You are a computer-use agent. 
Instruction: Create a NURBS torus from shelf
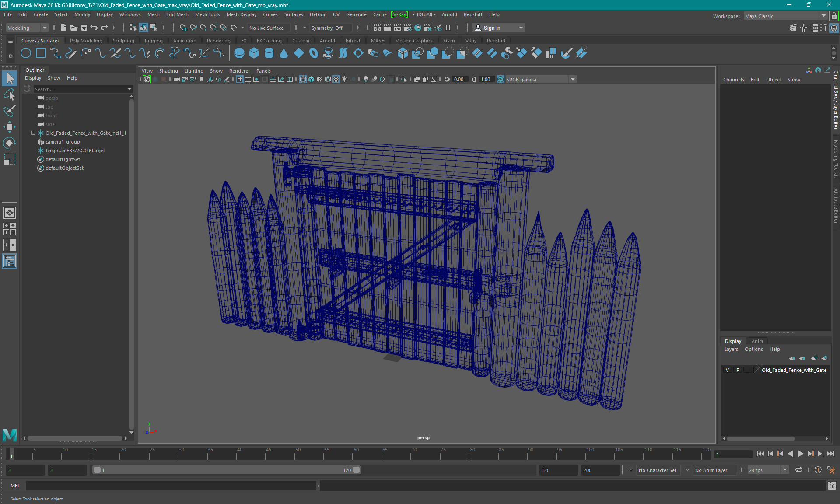314,53
